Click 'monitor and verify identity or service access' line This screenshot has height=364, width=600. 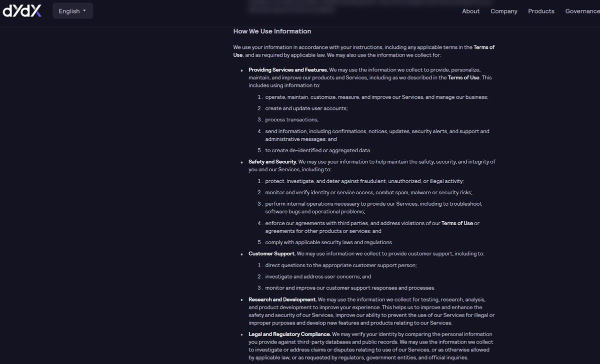369,192
